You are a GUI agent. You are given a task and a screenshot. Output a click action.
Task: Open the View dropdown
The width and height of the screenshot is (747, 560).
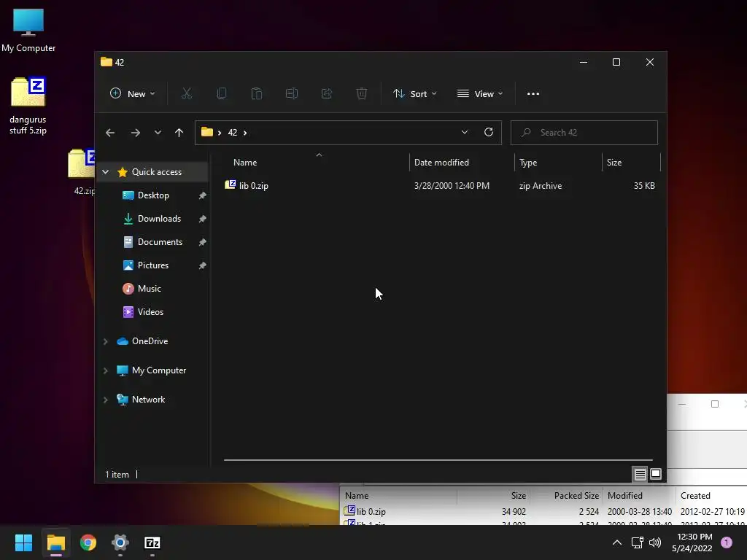480,94
